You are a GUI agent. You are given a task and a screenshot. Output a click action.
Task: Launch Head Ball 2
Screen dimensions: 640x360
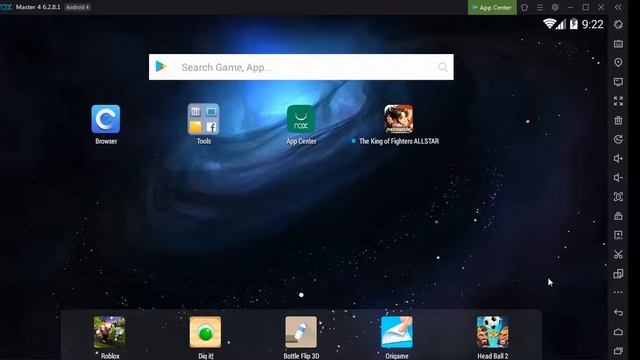[x=492, y=332]
